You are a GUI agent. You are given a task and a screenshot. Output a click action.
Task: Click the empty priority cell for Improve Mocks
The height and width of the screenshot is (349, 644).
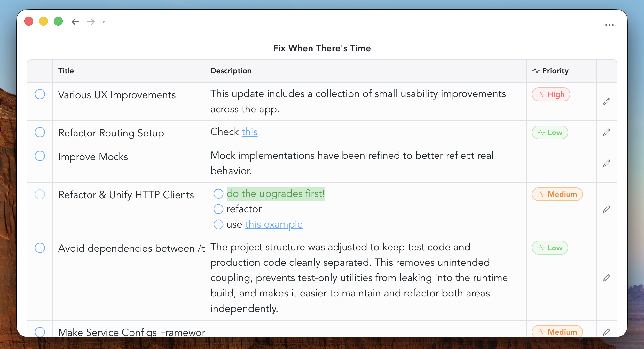[x=561, y=163]
